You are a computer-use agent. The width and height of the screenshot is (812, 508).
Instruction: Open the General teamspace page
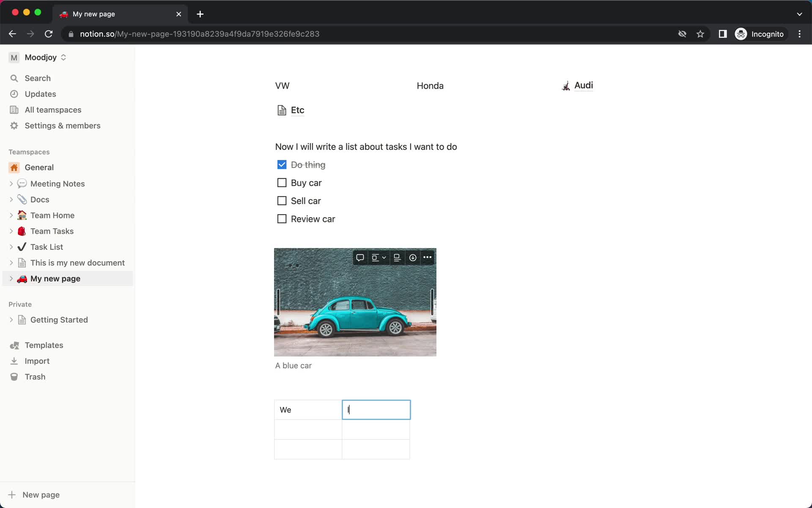[38, 167]
